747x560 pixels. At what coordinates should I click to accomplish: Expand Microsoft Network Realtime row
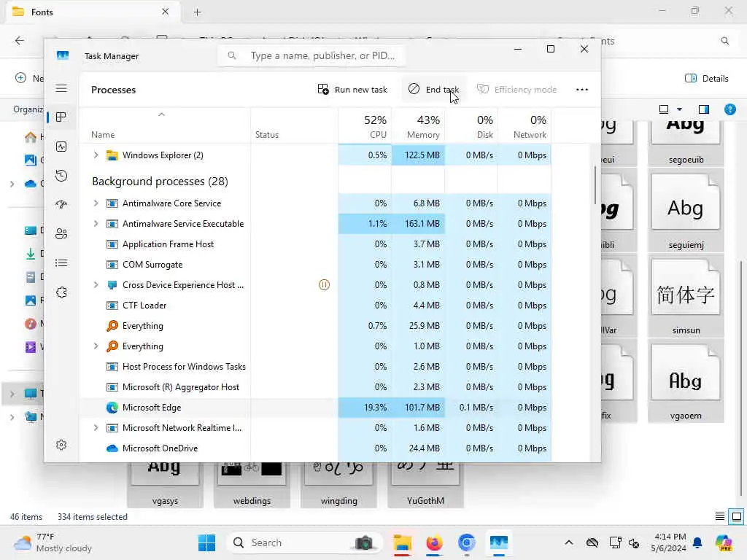96,428
